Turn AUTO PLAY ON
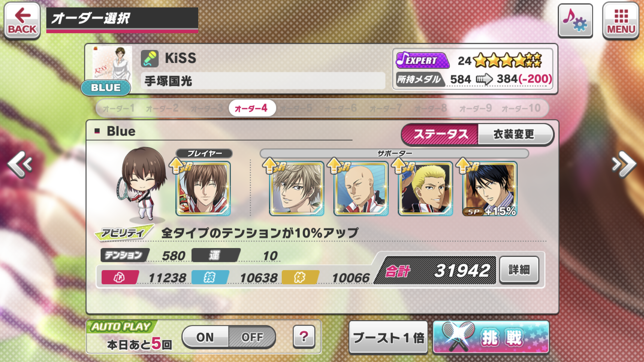 click(x=205, y=337)
